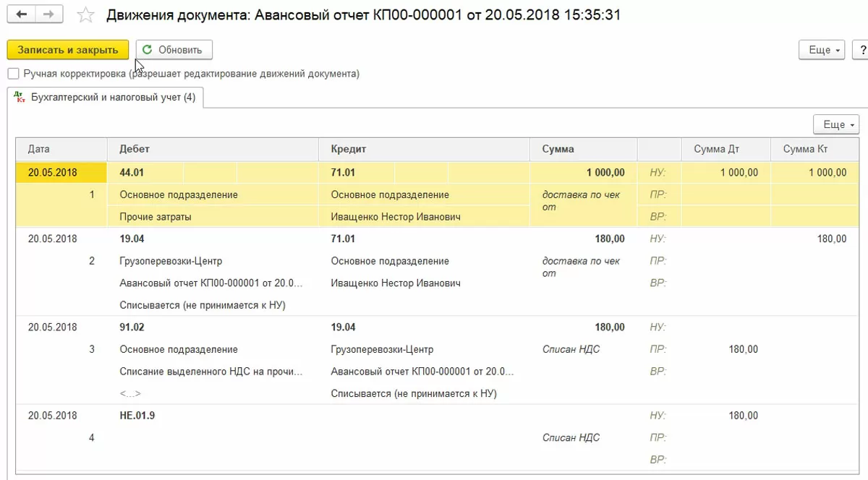Screen dimensions: 868x480
Task: Click the help question mark button
Action: point(861,50)
